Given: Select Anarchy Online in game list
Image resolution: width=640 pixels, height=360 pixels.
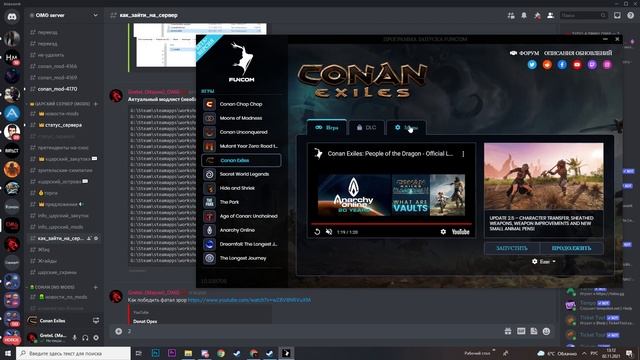Looking at the screenshot, I should tap(241, 230).
